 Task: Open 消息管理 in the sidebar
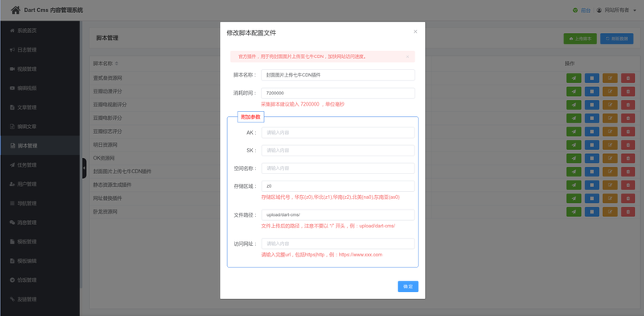39,222
